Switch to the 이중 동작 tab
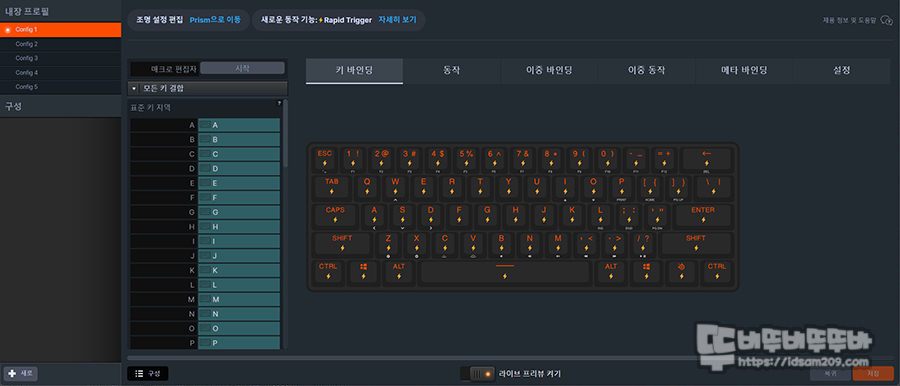Viewport: 900px width, 386px height. (646, 71)
